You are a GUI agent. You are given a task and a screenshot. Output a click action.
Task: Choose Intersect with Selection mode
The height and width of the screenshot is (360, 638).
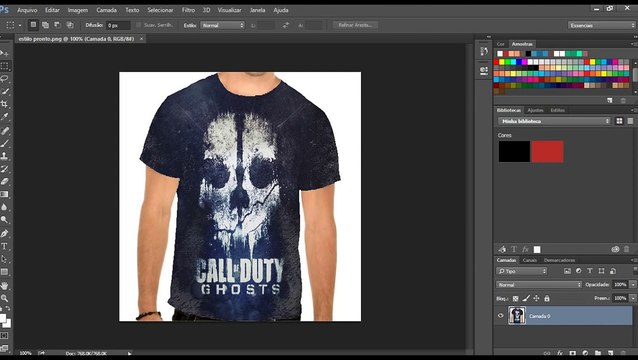pos(70,25)
